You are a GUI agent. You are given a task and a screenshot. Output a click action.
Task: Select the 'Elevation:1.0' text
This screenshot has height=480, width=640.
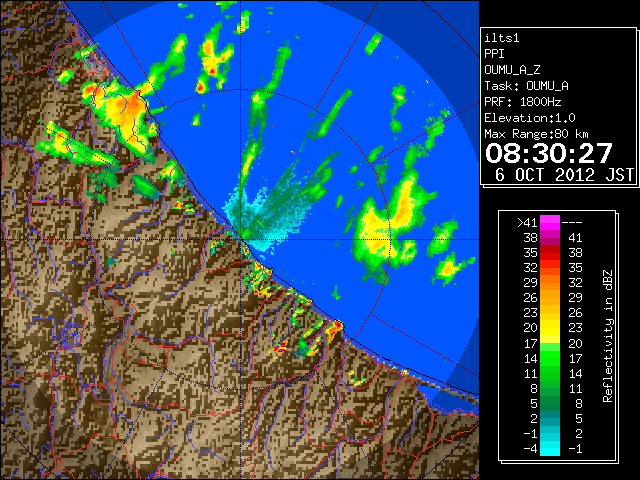(530, 118)
